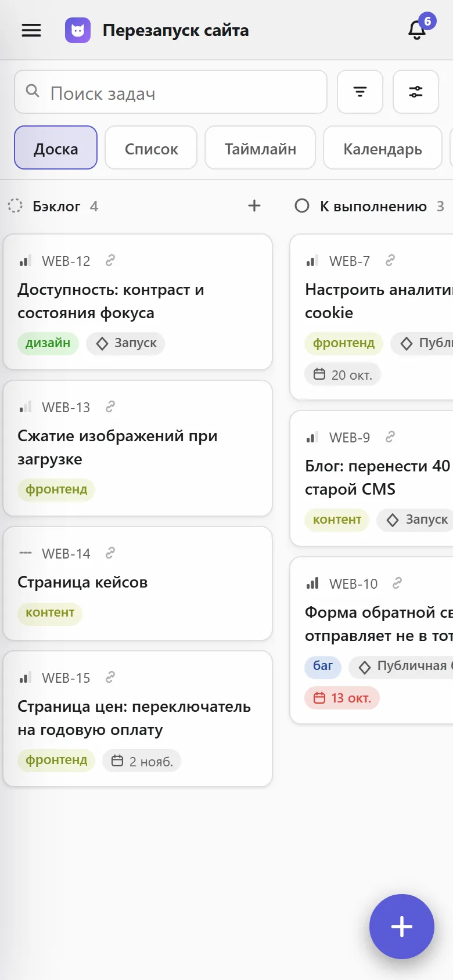Click the WEB-10 task ID
The image size is (453, 980).
(353, 584)
